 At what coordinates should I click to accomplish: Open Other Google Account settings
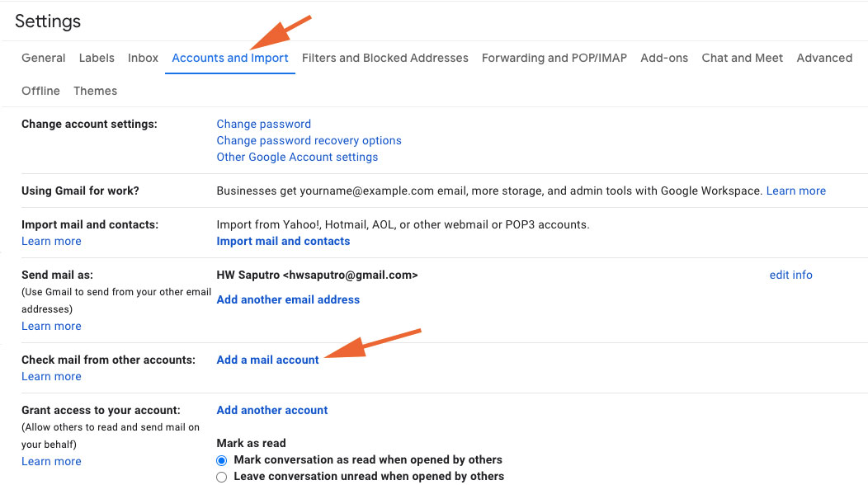coord(297,157)
